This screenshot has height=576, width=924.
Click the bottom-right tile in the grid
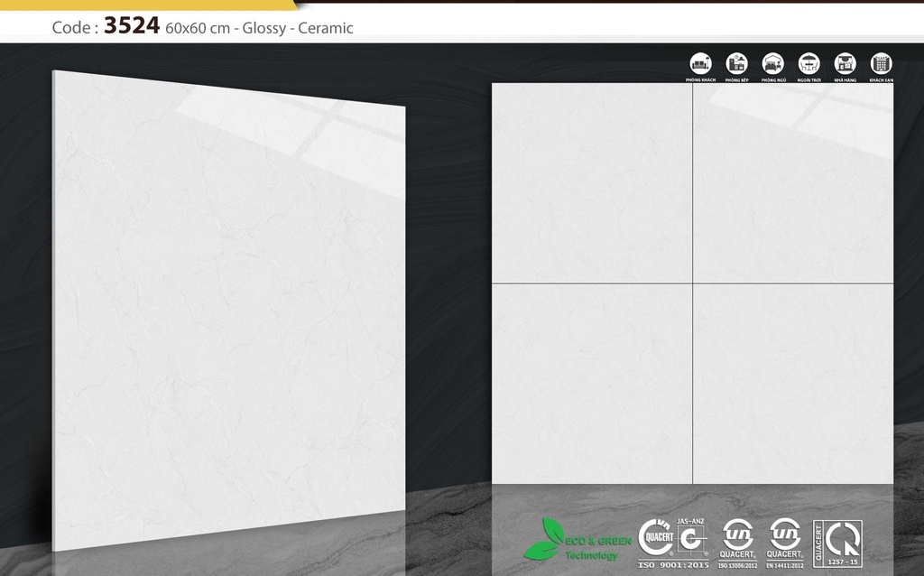[793, 384]
